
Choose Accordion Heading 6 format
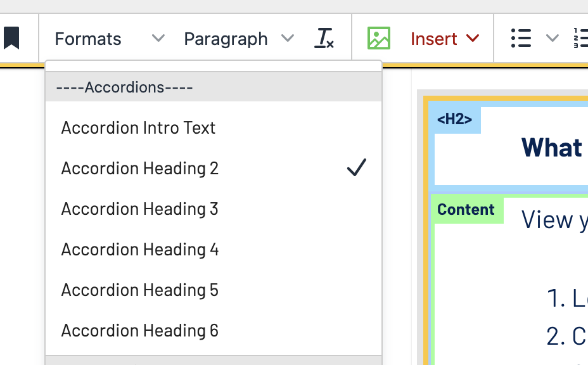(139, 330)
